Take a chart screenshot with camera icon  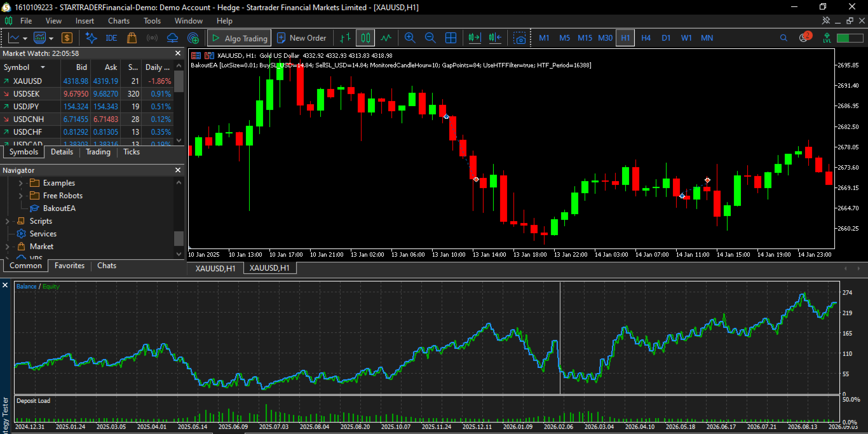point(520,38)
